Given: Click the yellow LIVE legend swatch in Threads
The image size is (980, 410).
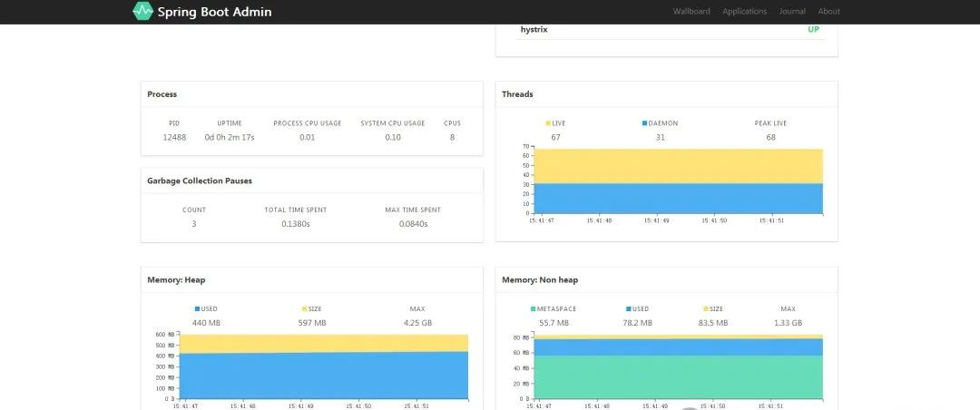Looking at the screenshot, I should [x=548, y=123].
